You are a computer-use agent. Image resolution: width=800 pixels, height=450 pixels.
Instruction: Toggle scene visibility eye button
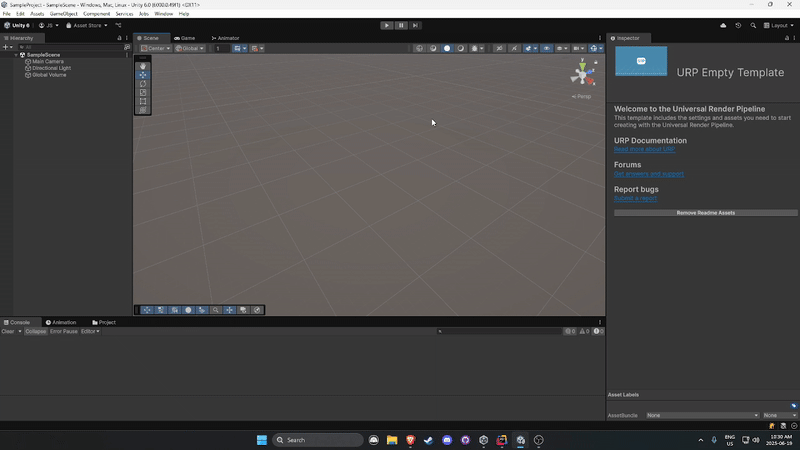[546, 48]
